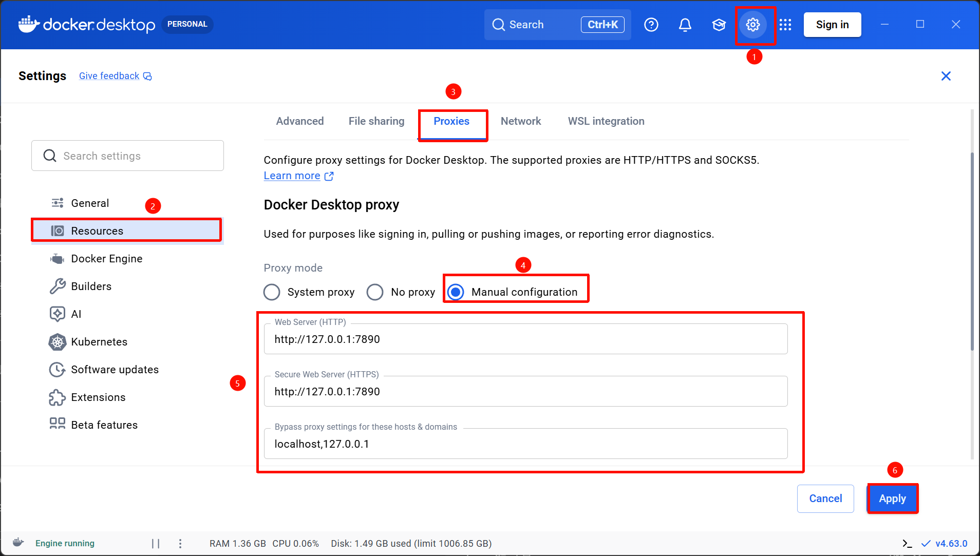Switch to the File sharing tab
Screen dimensions: 980x556
pos(376,121)
